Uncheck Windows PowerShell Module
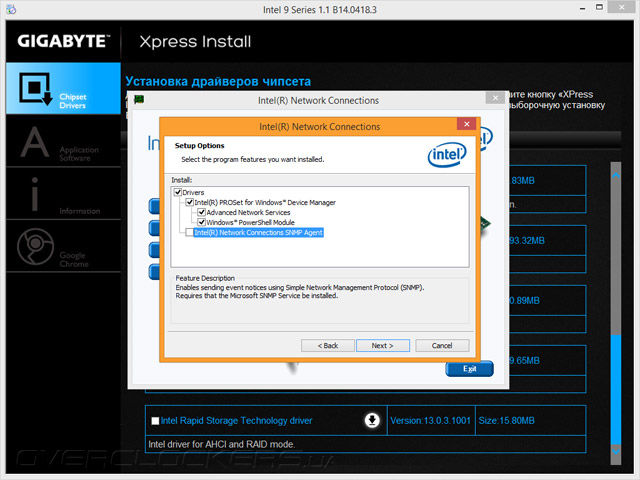This screenshot has height=480, width=640. pos(201,222)
